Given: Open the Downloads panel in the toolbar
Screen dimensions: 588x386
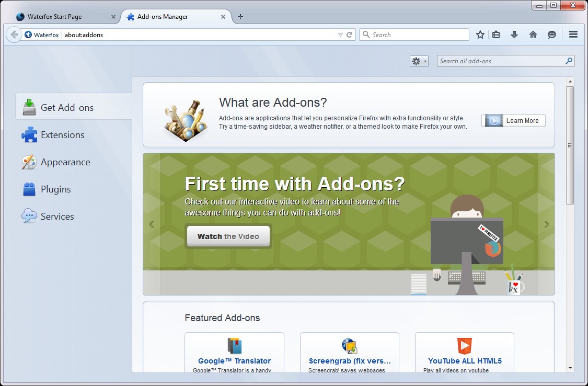Looking at the screenshot, I should click(514, 34).
